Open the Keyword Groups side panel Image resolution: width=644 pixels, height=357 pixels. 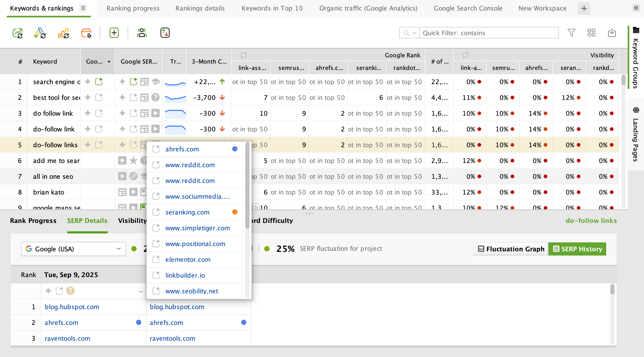click(636, 58)
